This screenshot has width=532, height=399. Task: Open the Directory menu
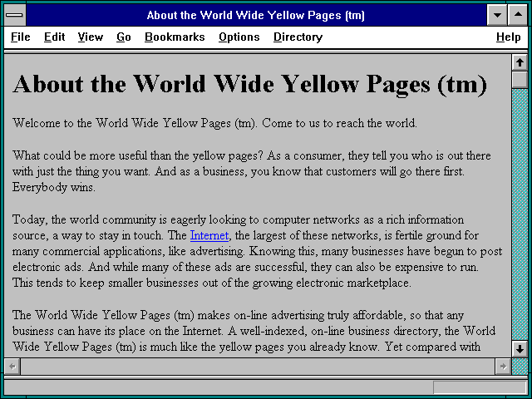coord(298,37)
